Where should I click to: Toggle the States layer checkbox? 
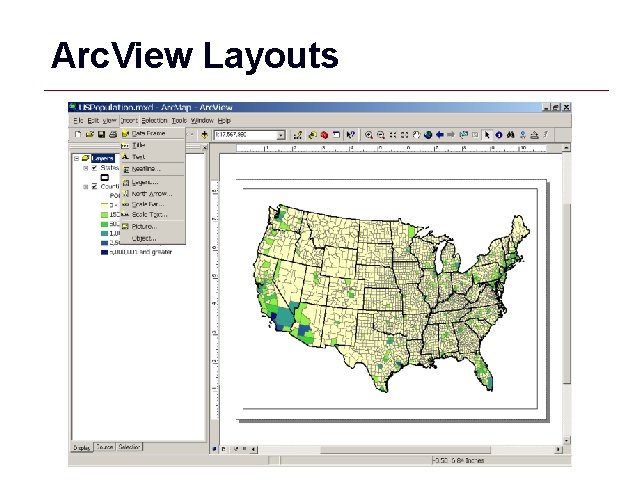click(94, 168)
